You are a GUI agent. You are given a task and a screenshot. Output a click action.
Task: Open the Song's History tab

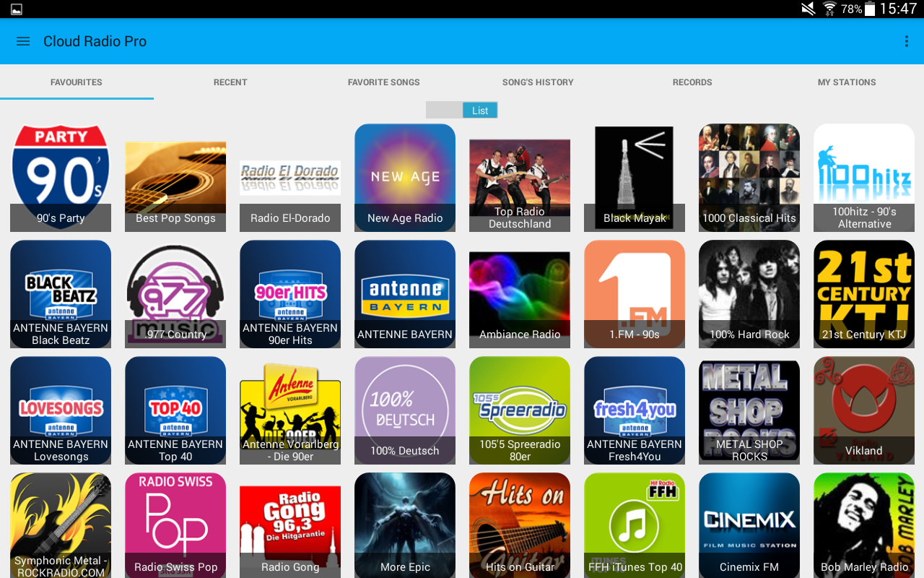pyautogui.click(x=538, y=82)
